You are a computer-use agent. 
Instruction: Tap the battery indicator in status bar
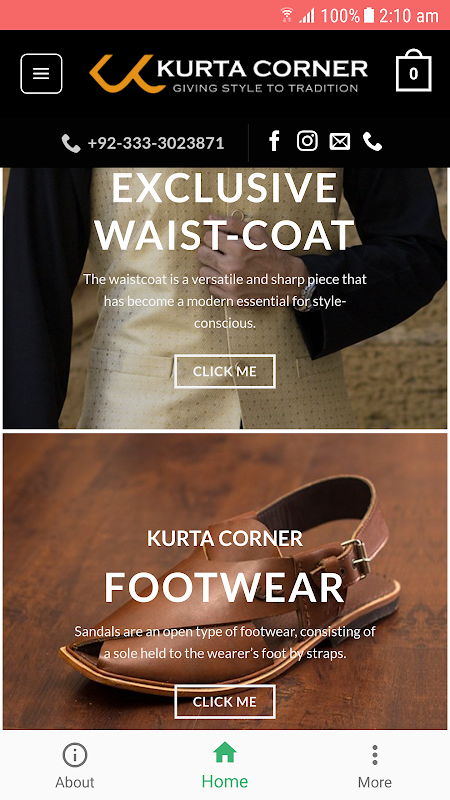tap(369, 15)
